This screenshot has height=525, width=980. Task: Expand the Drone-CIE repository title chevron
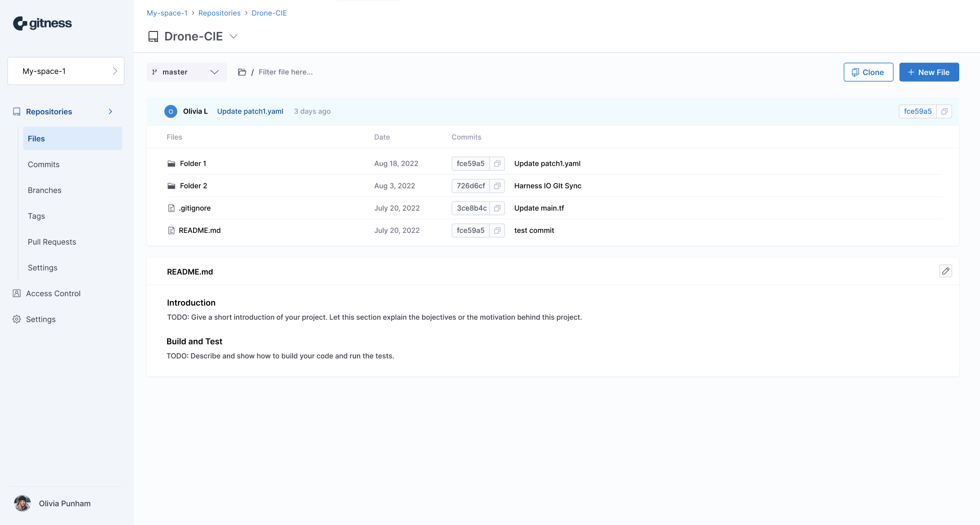(x=234, y=36)
